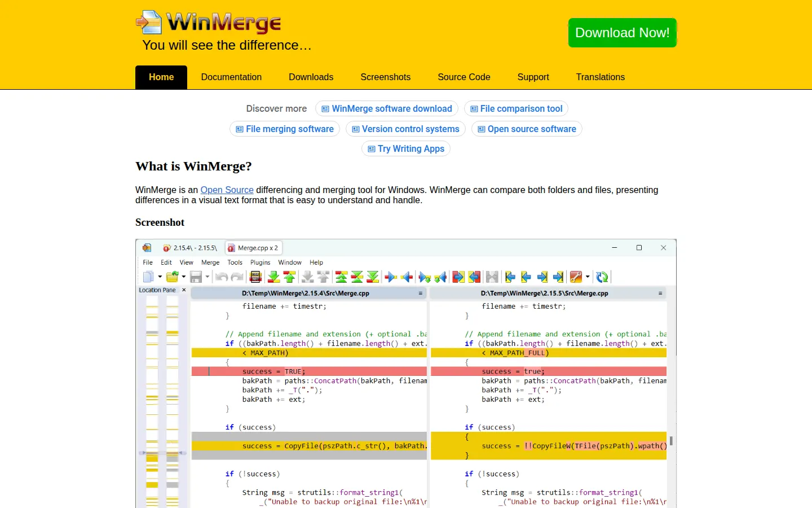812x508 pixels.
Task: Click the Previous Difference green up arrow
Action: pyautogui.click(x=289, y=277)
